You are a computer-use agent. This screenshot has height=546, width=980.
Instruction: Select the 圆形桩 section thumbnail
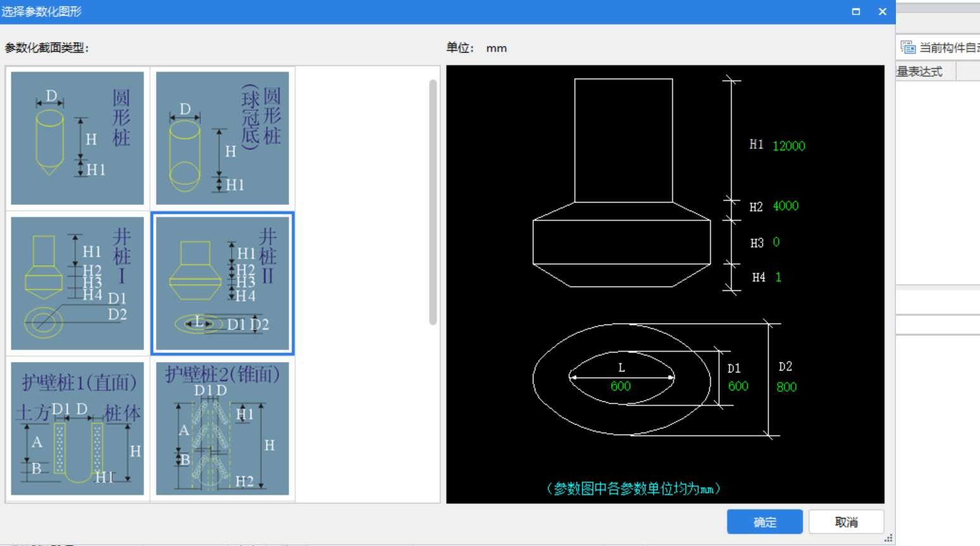pyautogui.click(x=77, y=138)
